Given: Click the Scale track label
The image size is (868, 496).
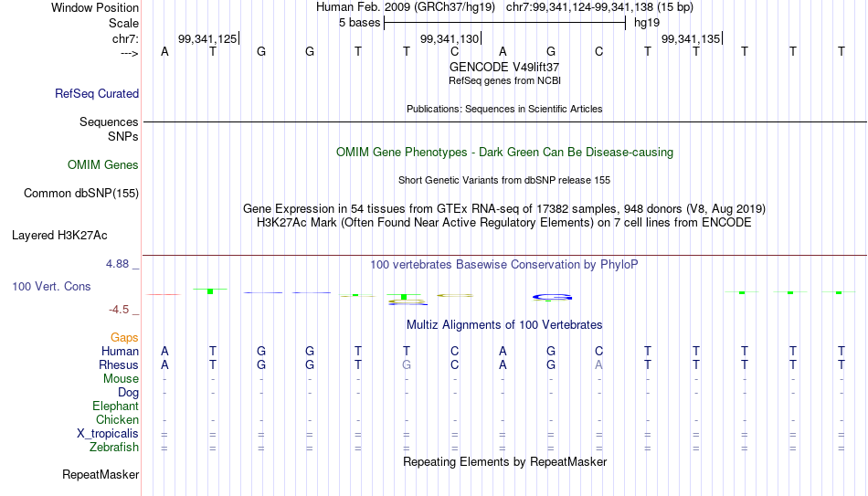Looking at the screenshot, I should 123,23.
